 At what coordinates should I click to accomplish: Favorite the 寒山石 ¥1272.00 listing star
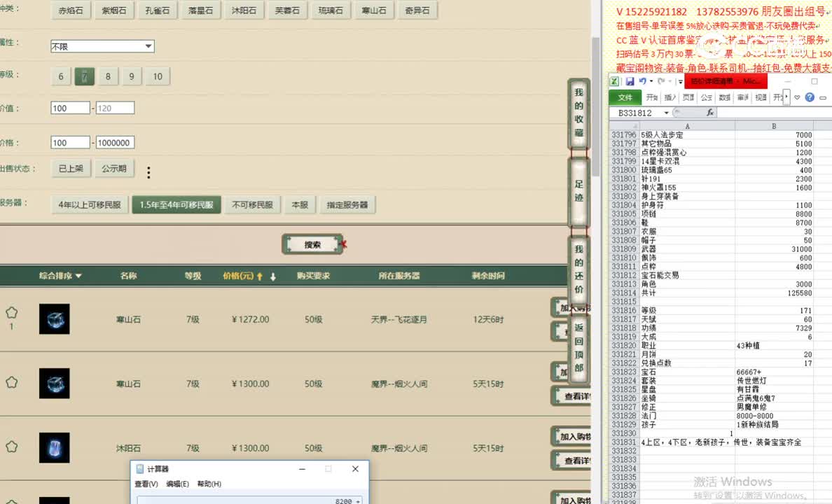(11, 312)
